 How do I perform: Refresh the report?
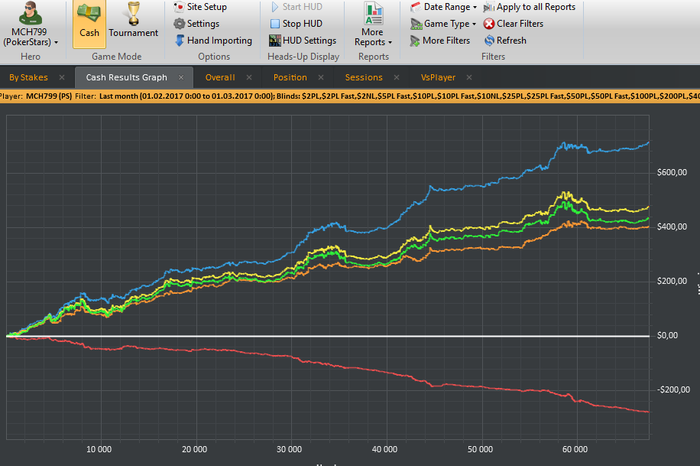coord(505,41)
